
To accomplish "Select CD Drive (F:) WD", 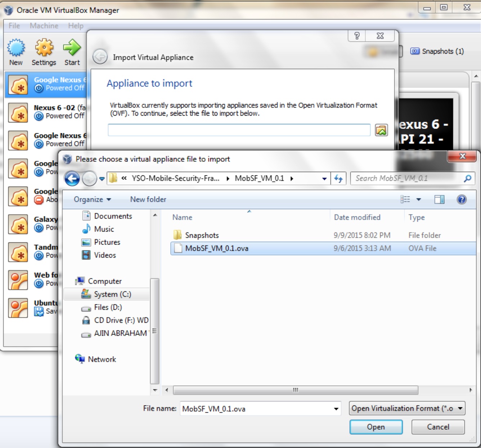I will pos(115,320).
